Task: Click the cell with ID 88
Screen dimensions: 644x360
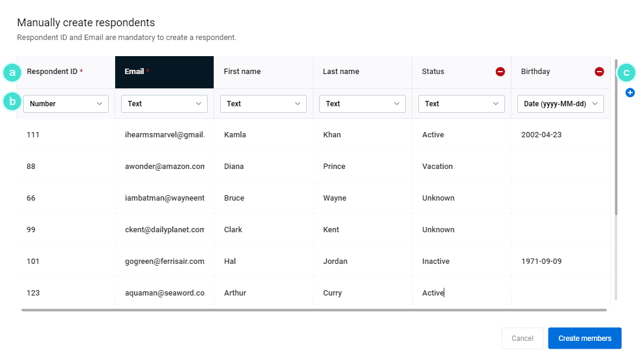Action: coord(66,166)
